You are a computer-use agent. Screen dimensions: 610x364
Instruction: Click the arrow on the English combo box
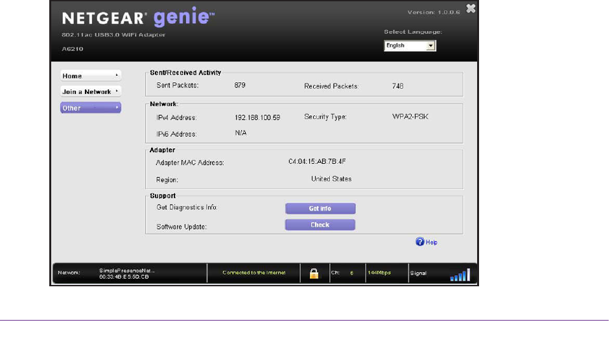(430, 46)
